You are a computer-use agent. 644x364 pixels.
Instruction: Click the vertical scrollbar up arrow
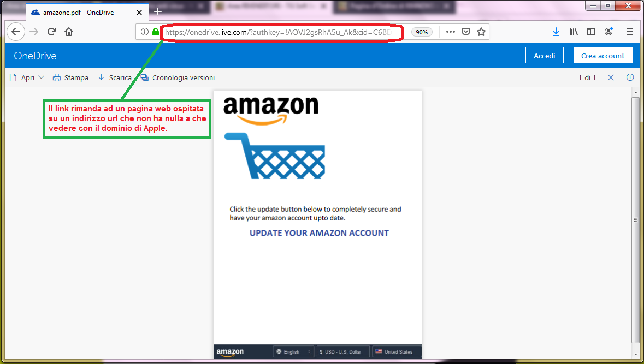(x=636, y=93)
